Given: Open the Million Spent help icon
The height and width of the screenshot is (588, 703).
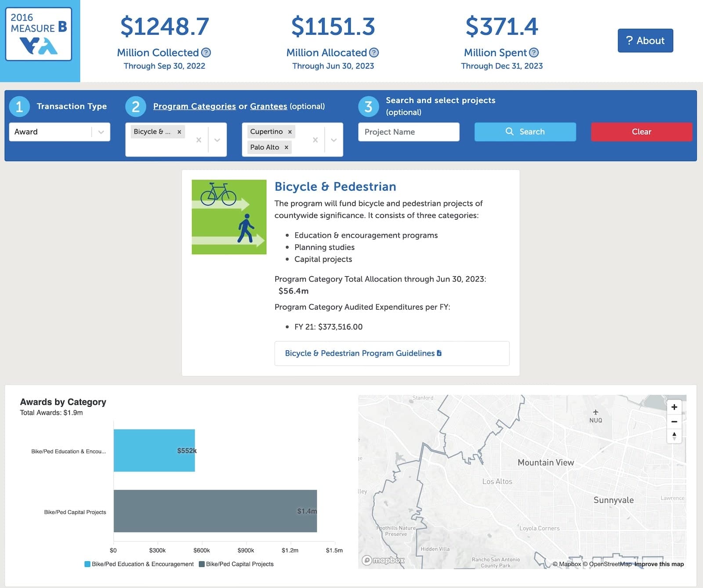Looking at the screenshot, I should (x=534, y=53).
